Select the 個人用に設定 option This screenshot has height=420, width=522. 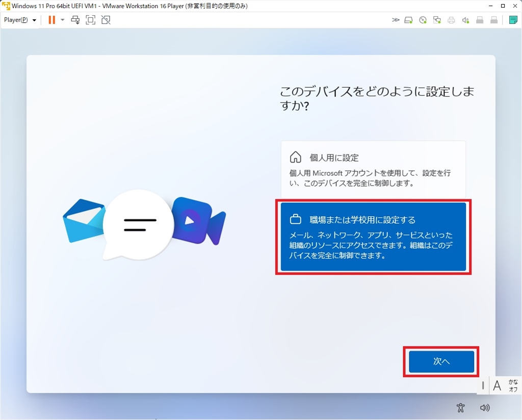pos(373,169)
